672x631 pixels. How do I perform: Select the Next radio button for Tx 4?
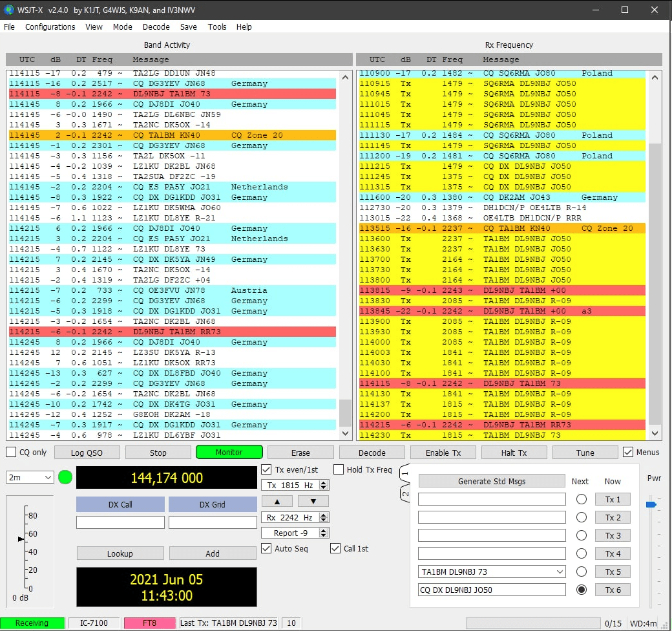pyautogui.click(x=581, y=553)
